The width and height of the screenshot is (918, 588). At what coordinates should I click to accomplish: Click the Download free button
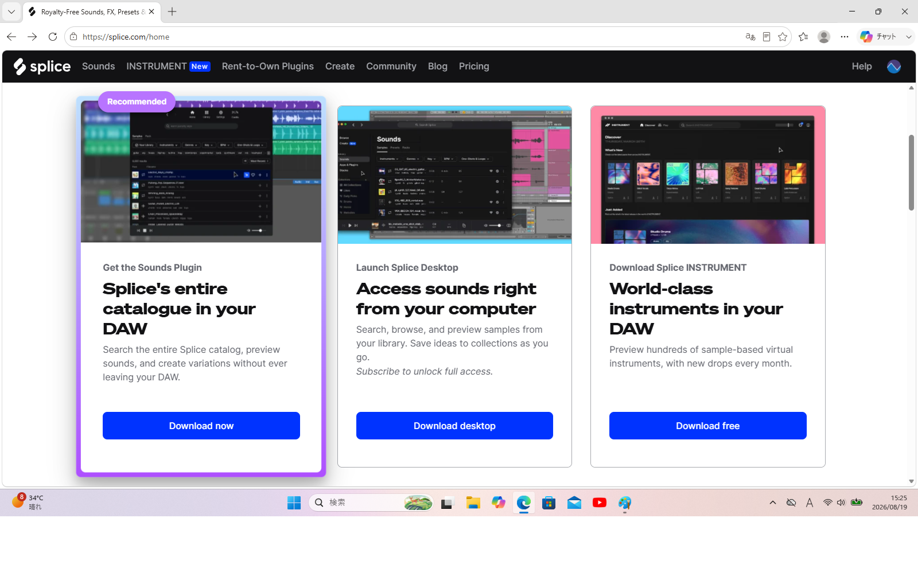[x=708, y=426]
